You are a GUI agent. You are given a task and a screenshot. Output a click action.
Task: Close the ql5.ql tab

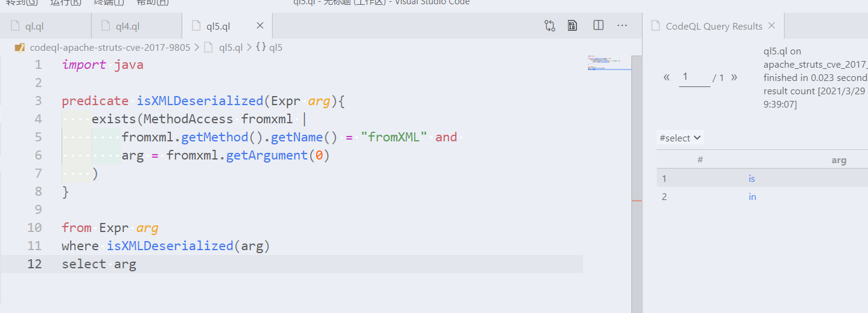[x=260, y=26]
